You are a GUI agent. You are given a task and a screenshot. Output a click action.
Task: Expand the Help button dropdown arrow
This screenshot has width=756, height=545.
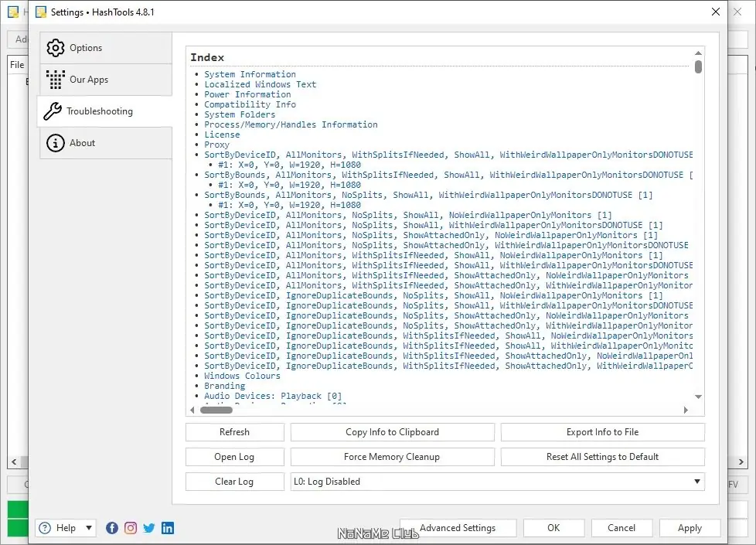coord(89,528)
